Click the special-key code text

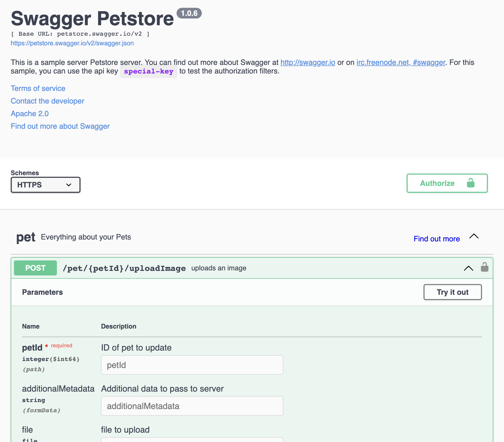point(149,71)
